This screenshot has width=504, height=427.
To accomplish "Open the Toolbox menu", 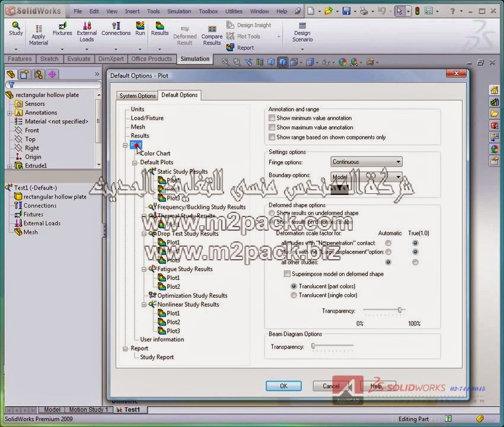I will (x=208, y=11).
